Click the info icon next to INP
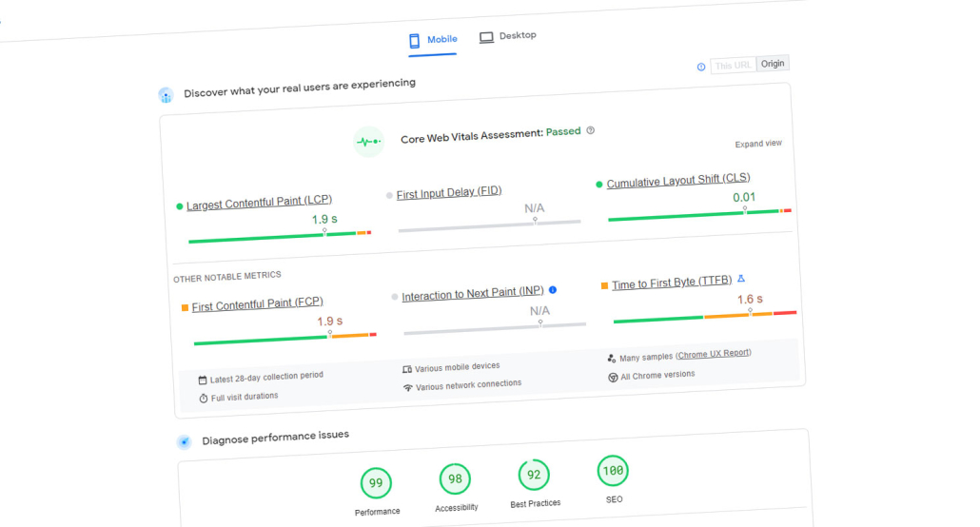This screenshot has width=980, height=527. tap(553, 290)
